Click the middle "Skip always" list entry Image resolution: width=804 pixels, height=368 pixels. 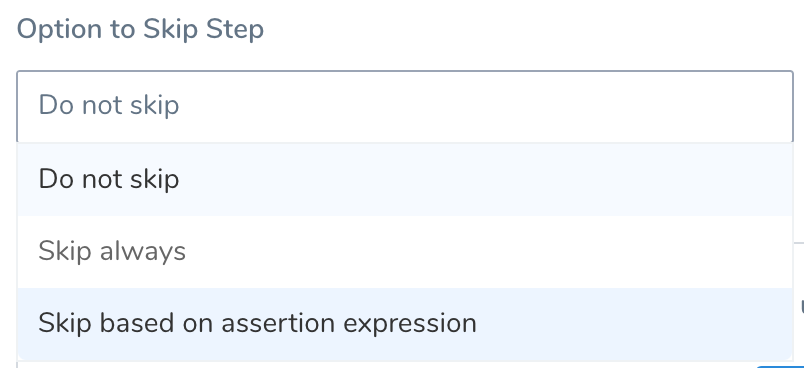point(405,252)
